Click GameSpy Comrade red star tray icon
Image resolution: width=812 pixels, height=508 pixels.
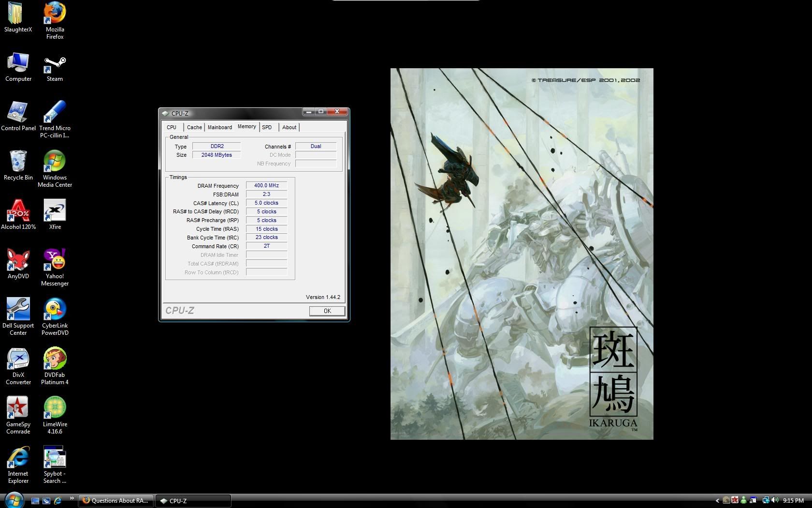pyautogui.click(x=735, y=500)
